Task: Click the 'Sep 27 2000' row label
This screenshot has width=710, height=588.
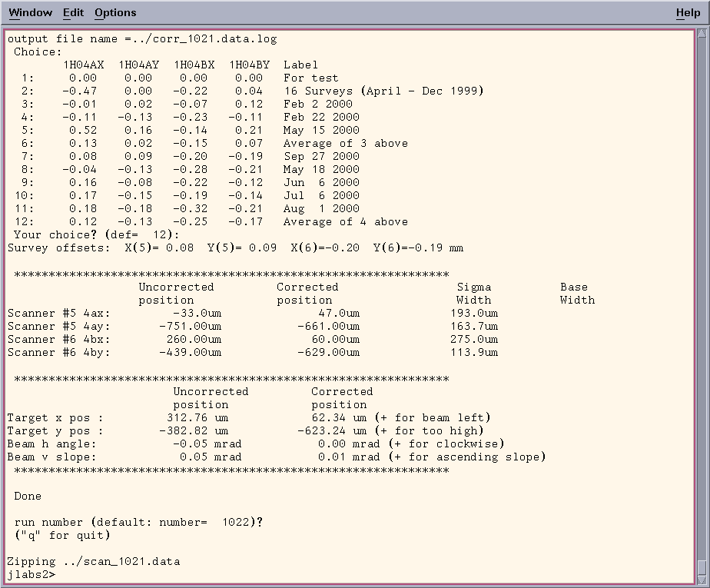Action: pos(321,157)
